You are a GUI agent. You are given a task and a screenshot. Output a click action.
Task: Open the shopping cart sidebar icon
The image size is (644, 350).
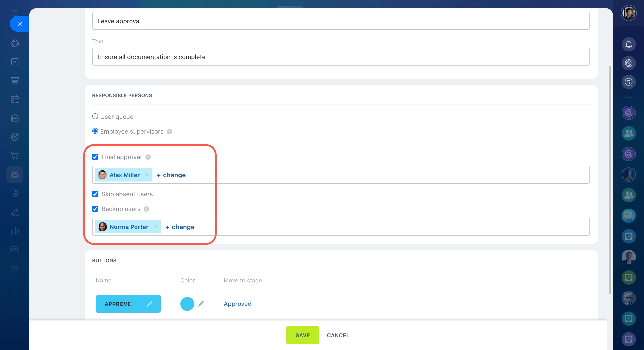(x=15, y=156)
